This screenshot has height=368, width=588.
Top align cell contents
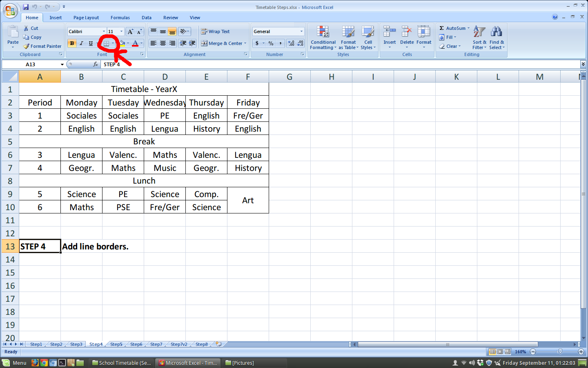point(154,31)
